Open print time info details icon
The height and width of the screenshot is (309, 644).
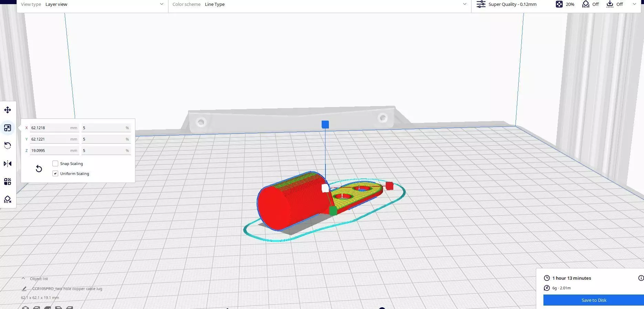[x=641, y=278]
